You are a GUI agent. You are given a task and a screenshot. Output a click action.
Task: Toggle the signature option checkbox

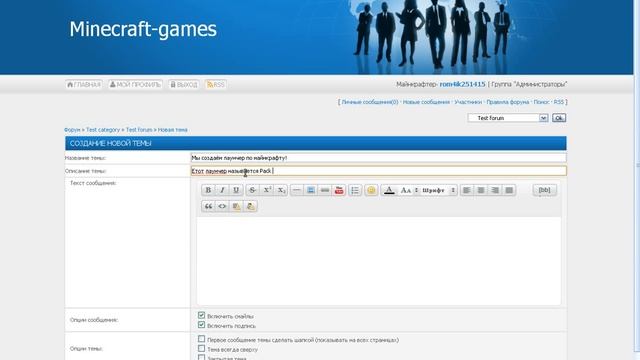tap(201, 325)
